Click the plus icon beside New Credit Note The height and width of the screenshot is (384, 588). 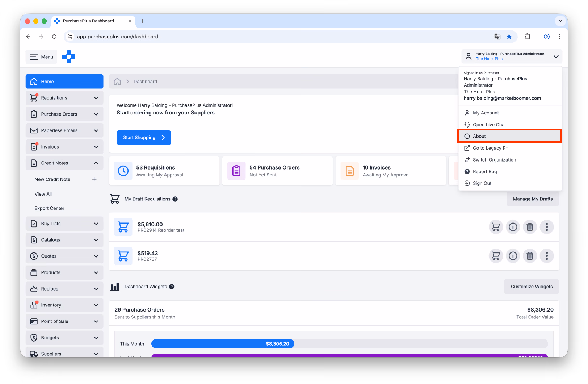(x=94, y=179)
